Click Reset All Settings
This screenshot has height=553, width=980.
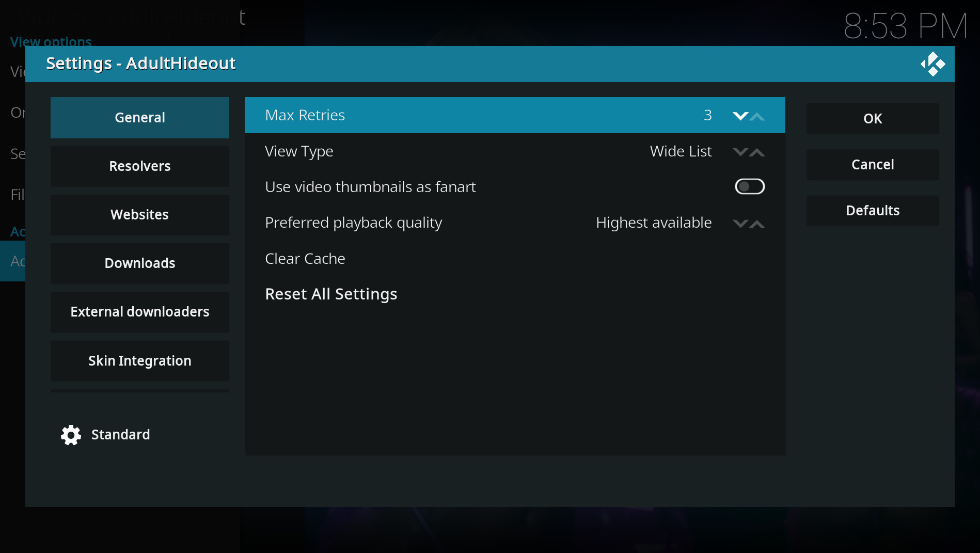pos(515,294)
